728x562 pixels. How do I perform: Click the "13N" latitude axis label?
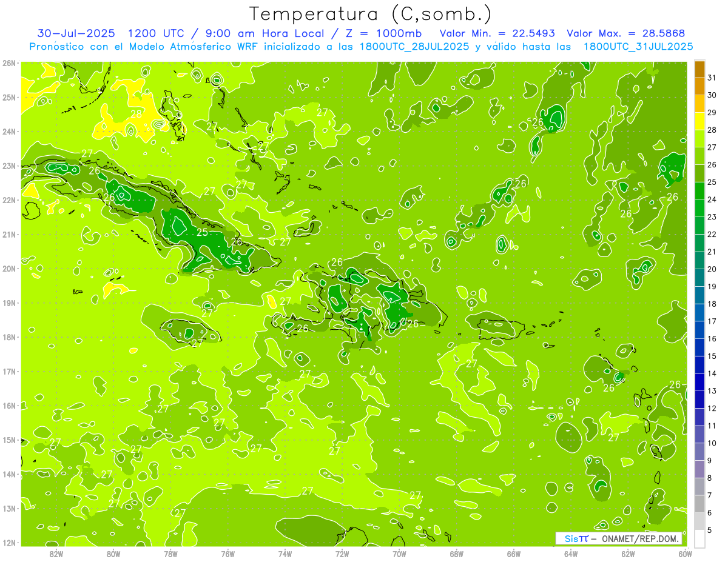9,509
